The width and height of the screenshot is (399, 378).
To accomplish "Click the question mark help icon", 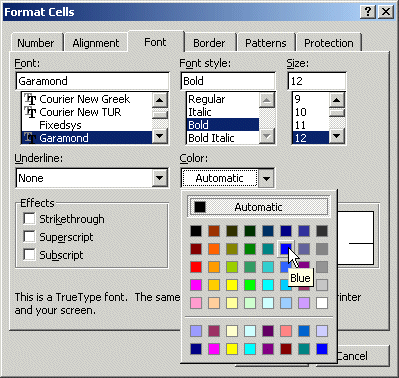I will pyautogui.click(x=368, y=12).
